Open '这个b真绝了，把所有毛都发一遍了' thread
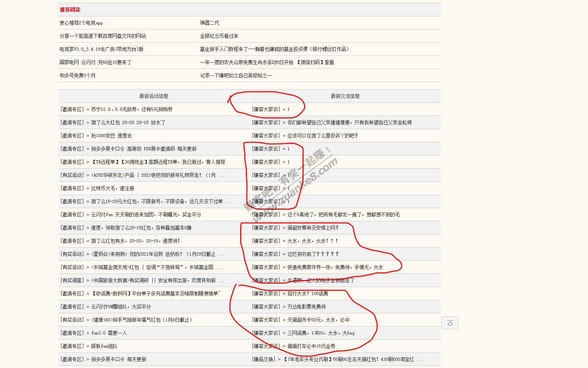The image size is (588, 368). tap(344, 215)
